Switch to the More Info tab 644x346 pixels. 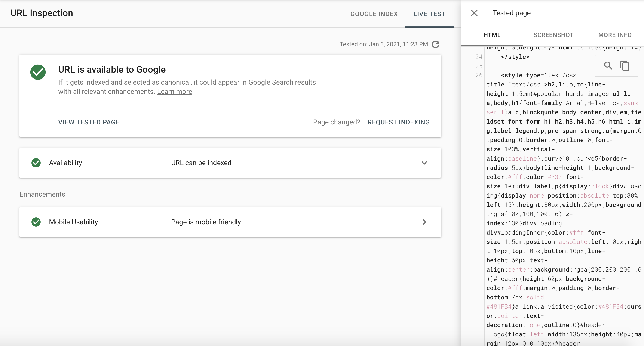point(615,35)
